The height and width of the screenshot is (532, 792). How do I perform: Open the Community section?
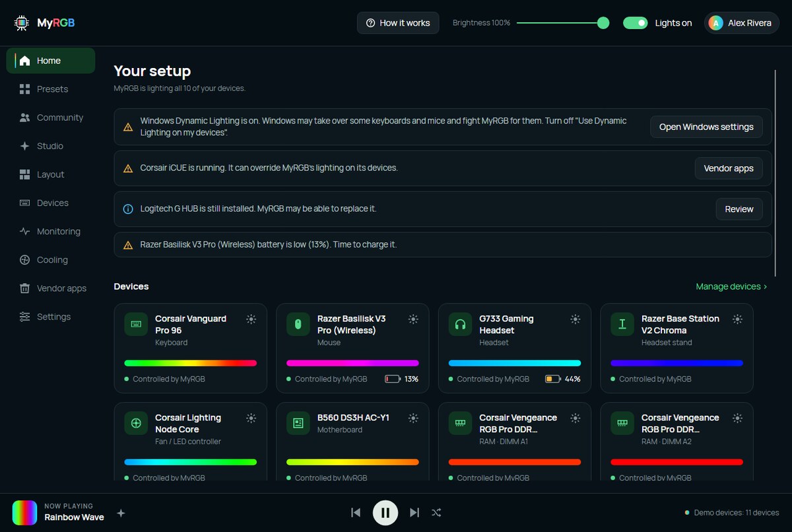[x=51, y=117]
